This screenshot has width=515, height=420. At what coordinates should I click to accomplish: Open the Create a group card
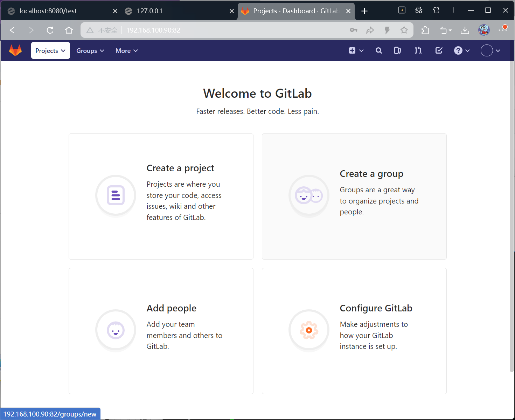tap(354, 197)
